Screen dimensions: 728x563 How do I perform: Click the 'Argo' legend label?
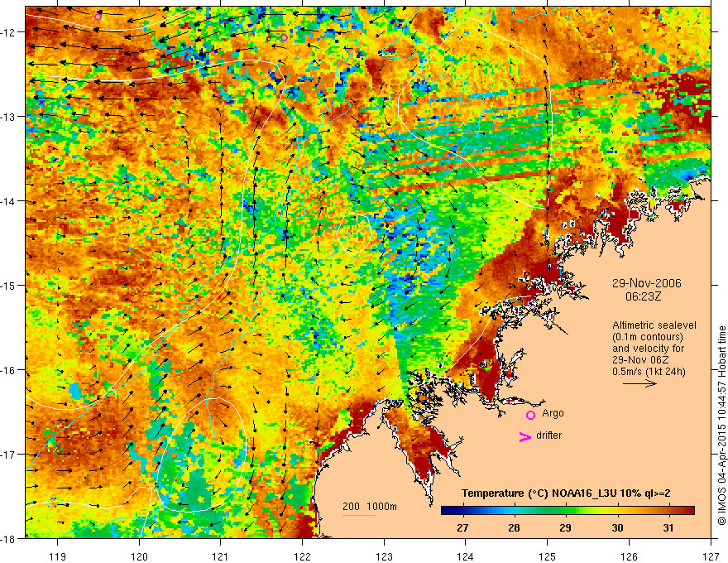point(553,413)
